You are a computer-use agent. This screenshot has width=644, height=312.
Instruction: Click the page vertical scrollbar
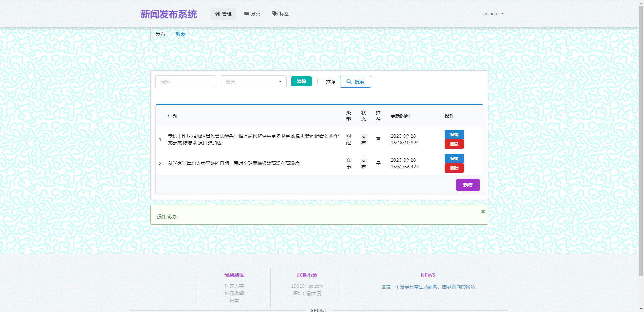pos(641,134)
